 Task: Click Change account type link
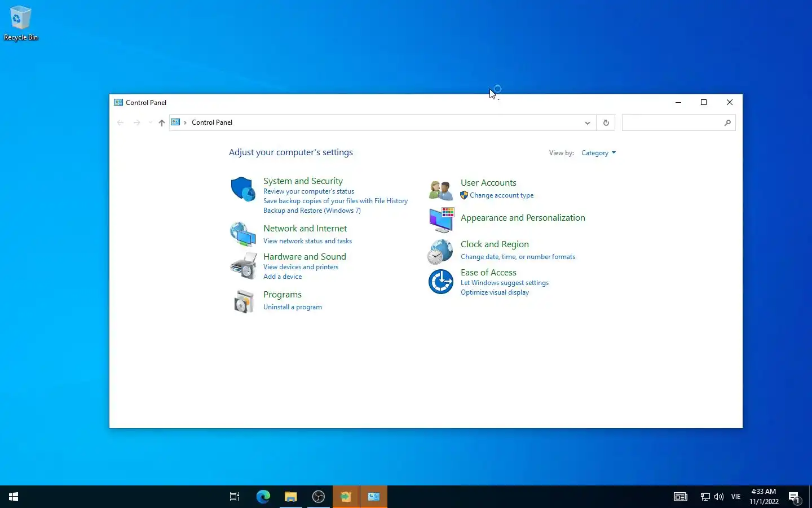click(x=501, y=195)
